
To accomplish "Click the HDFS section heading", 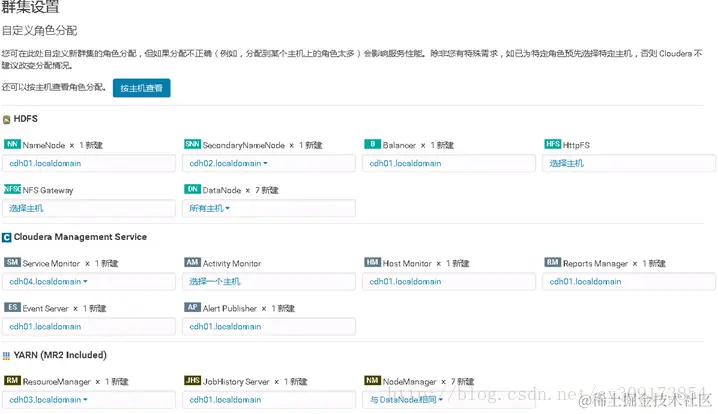I will coord(26,119).
